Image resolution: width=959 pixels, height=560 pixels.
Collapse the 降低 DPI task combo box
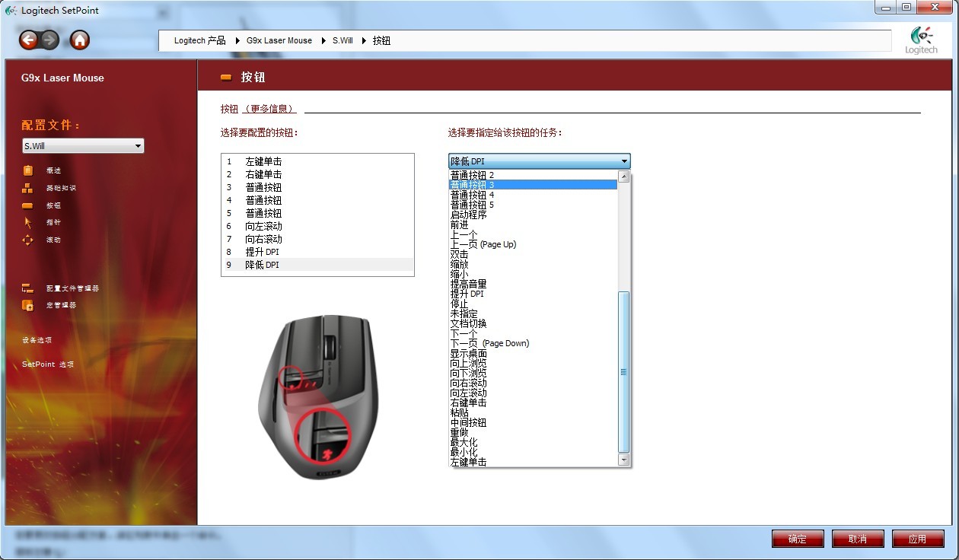tap(539, 161)
